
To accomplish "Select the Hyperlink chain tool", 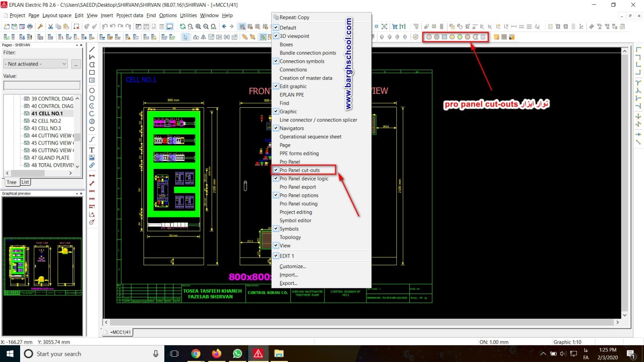I will coord(92,165).
